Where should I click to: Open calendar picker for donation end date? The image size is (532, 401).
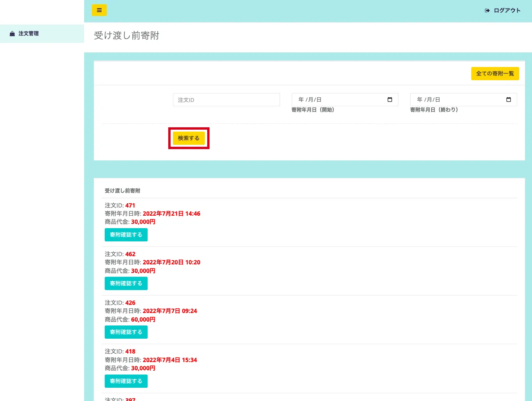click(x=508, y=100)
